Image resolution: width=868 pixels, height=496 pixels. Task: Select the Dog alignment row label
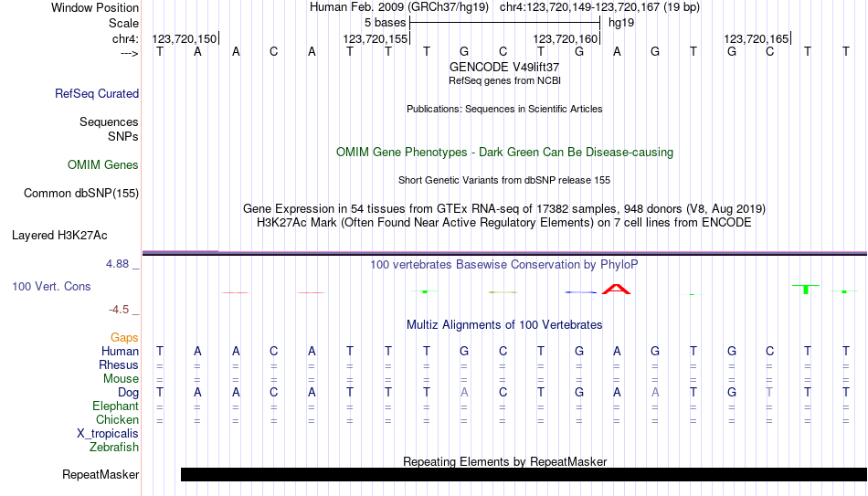[128, 393]
